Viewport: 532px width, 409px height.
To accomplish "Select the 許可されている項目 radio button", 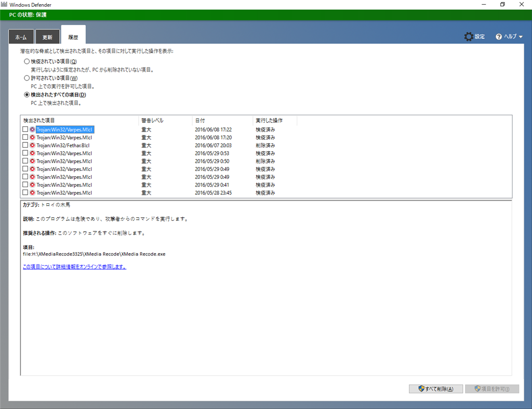I will [x=26, y=78].
